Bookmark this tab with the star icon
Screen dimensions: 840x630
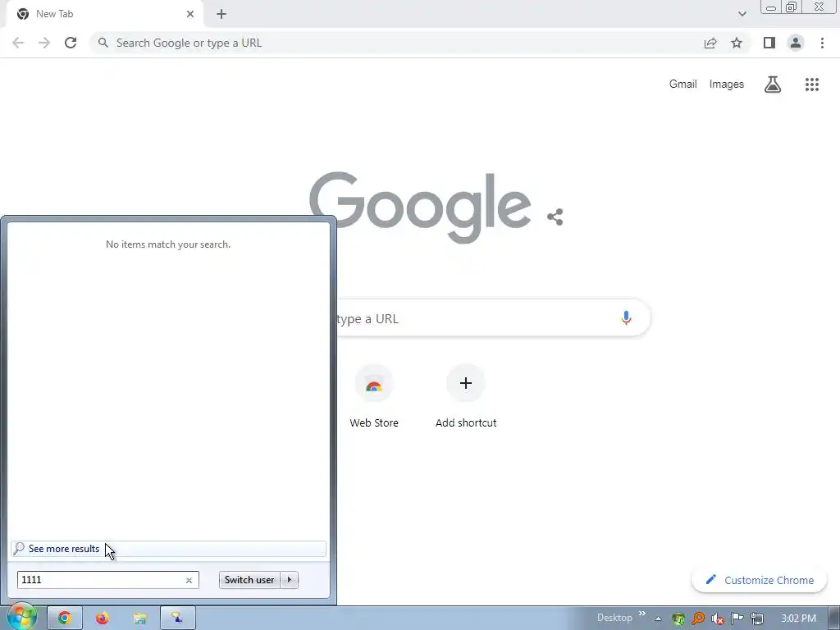737,43
